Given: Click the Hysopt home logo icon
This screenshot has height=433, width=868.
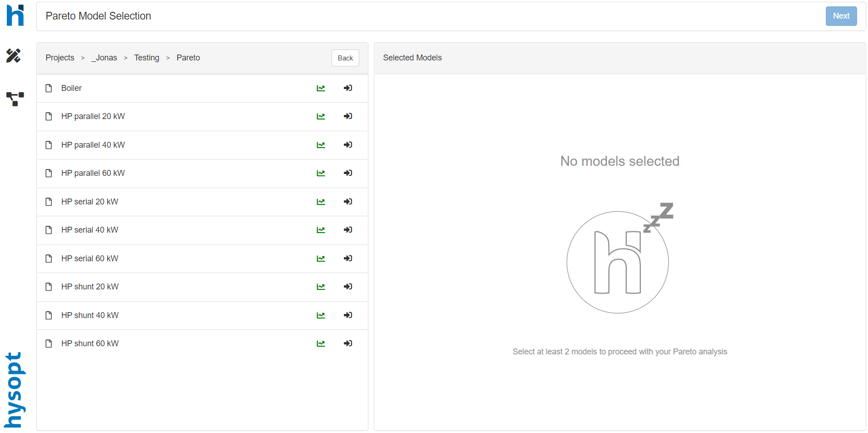Looking at the screenshot, I should point(15,15).
